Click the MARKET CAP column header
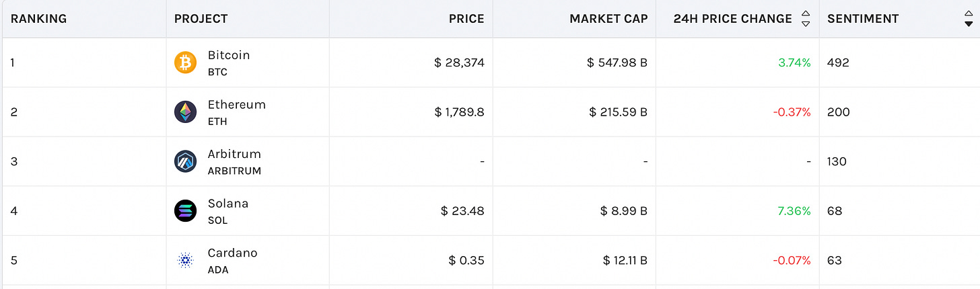 click(608, 19)
